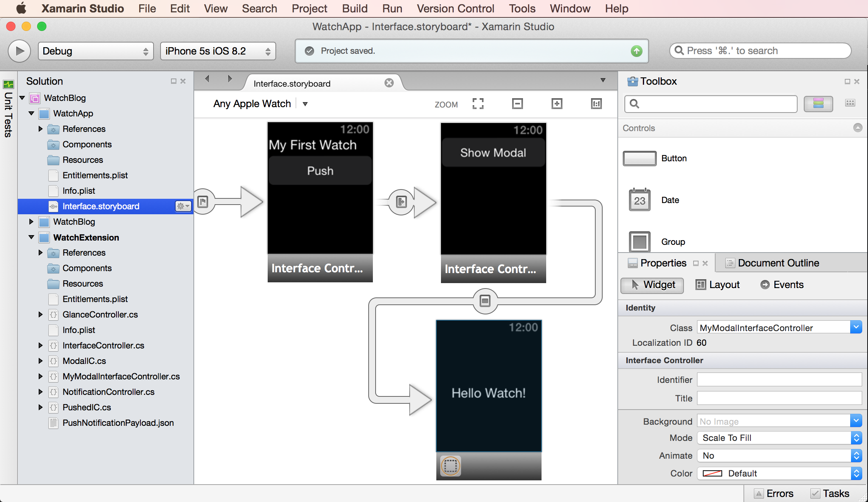Viewport: 868px width, 502px height.
Task: Click the Layout properties button
Action: (718, 285)
